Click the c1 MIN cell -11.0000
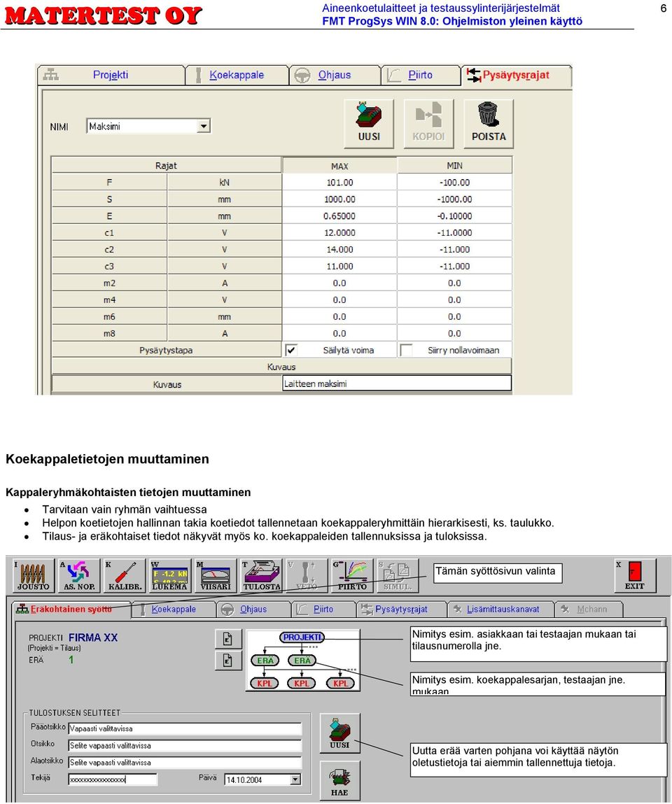The image size is (672, 804). point(454,233)
